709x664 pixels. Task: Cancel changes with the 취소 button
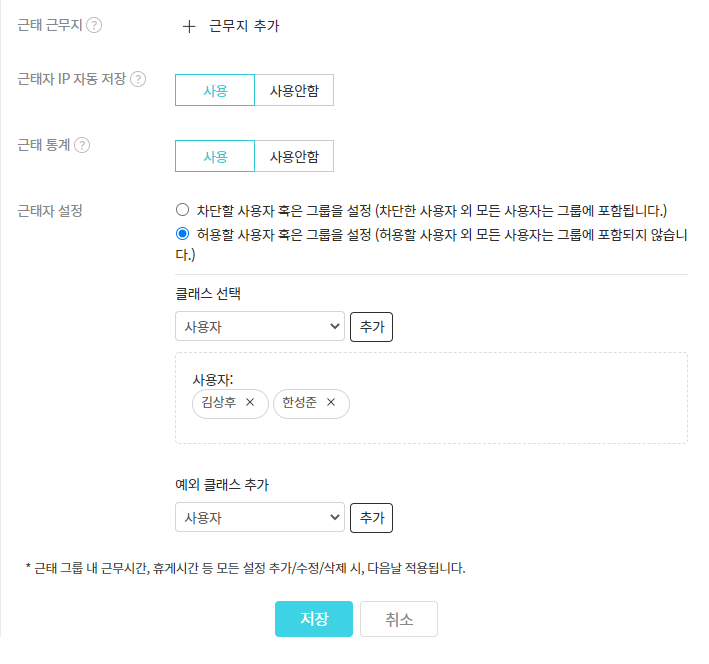[398, 619]
